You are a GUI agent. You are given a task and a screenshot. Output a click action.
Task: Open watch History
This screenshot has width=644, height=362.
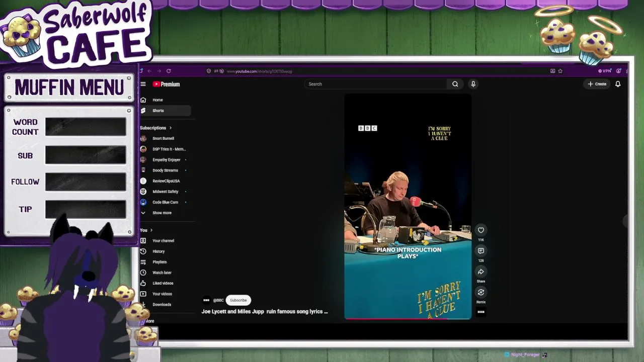(165, 251)
